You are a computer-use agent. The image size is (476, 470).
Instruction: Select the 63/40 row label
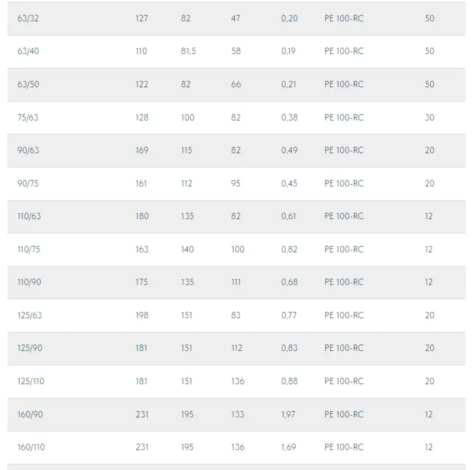[x=28, y=51]
